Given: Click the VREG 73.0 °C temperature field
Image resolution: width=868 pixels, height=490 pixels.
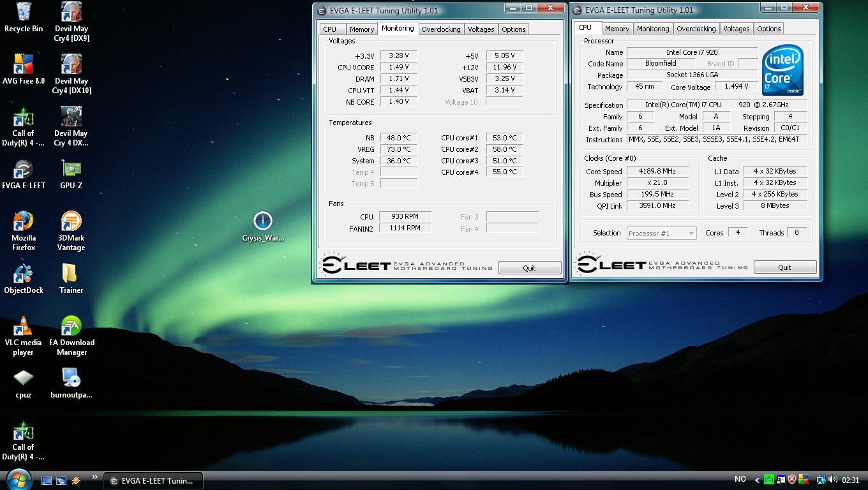Looking at the screenshot, I should pyautogui.click(x=398, y=149).
